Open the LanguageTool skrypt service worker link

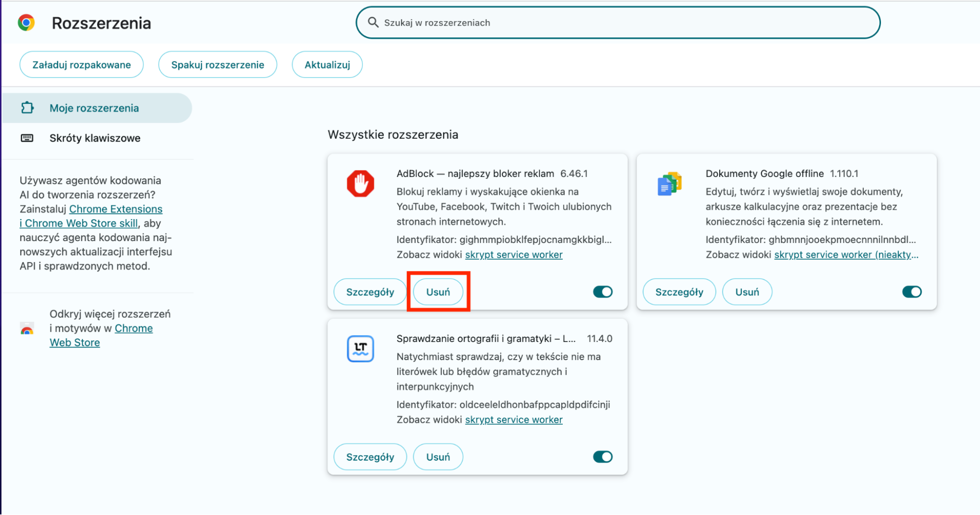[x=514, y=420]
